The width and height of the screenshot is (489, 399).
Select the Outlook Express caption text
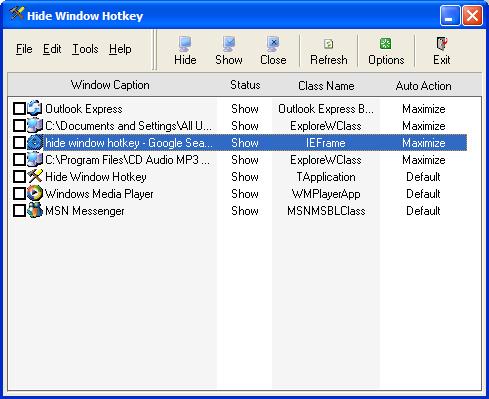click(84, 109)
